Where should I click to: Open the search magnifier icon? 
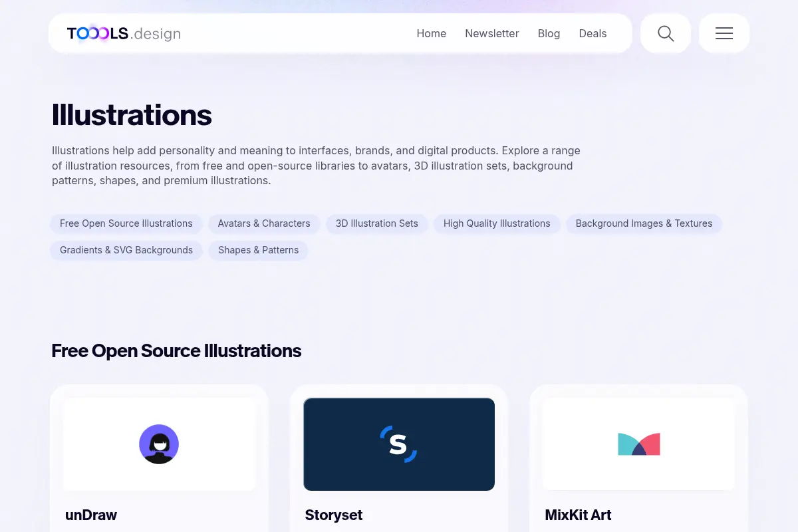[x=666, y=33]
